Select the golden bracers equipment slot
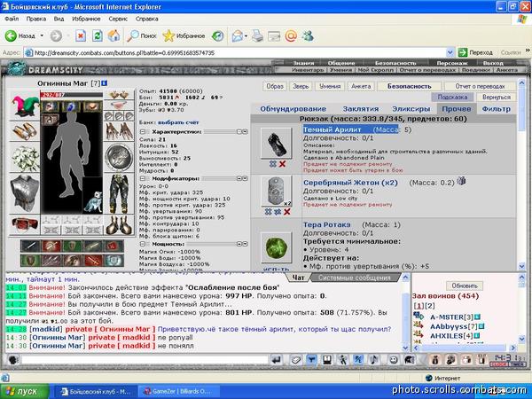This screenshot has width=532, height=399. pyautogui.click(x=25, y=131)
